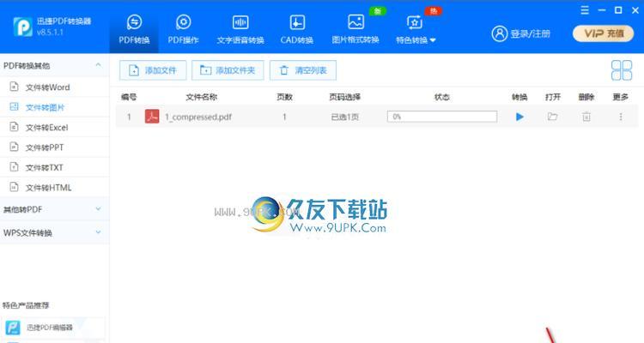Select 文件转图片 in the sidebar

coord(54,107)
